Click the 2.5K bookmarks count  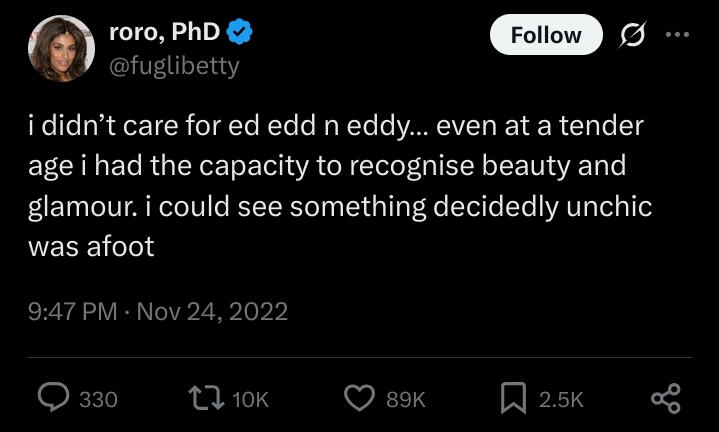pos(561,399)
